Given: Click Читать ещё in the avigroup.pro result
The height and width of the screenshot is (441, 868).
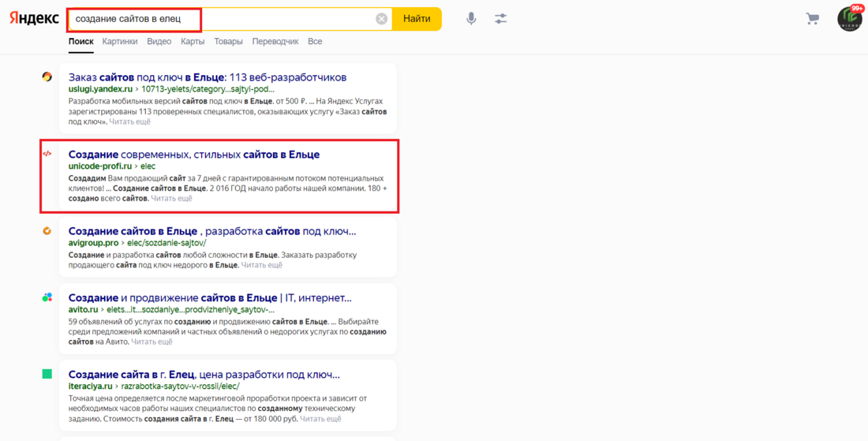Looking at the screenshot, I should tap(261, 265).
